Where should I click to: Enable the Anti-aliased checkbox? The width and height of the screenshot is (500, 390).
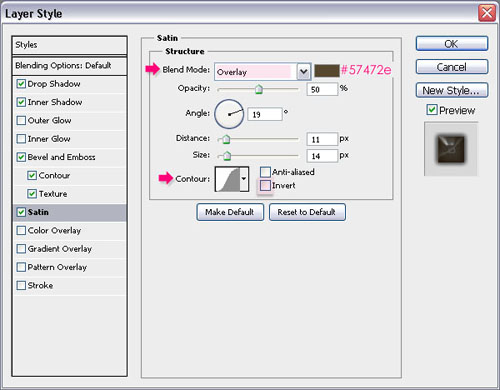(x=265, y=172)
